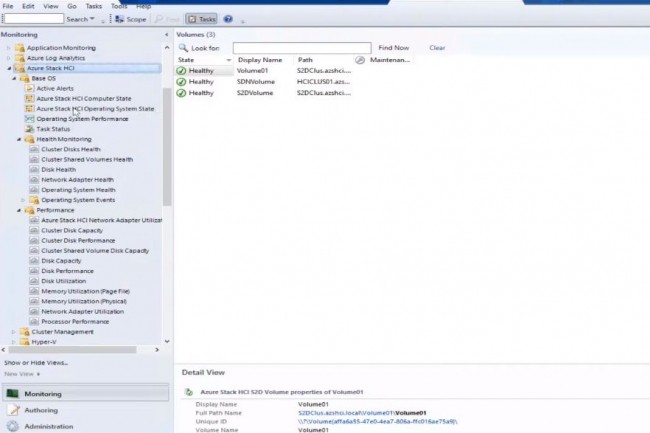The height and width of the screenshot is (433, 650).
Task: Open Cluster Shared Volumes Health icon
Action: 34,160
